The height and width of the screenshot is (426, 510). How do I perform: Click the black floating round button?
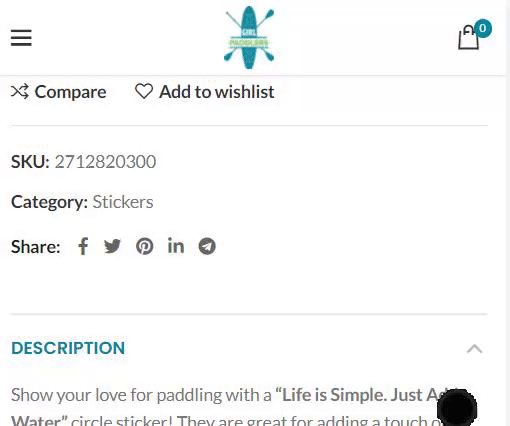coord(457,408)
